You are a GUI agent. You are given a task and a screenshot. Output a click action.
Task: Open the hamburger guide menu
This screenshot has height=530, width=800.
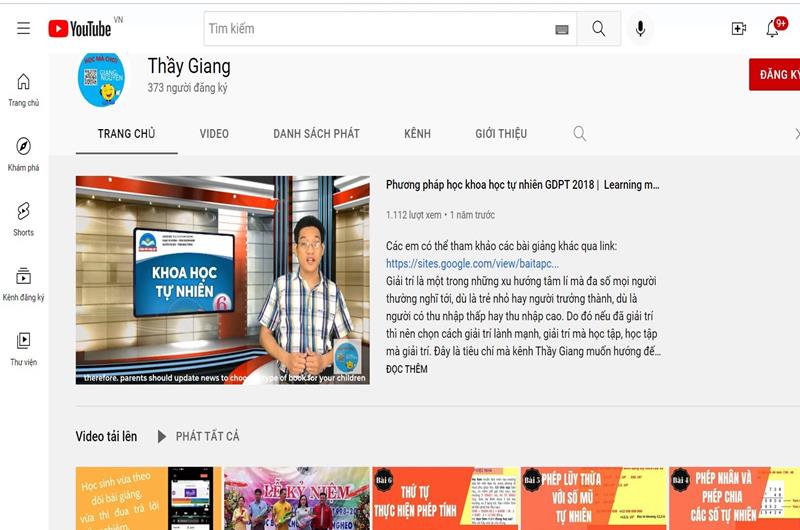pyautogui.click(x=23, y=29)
